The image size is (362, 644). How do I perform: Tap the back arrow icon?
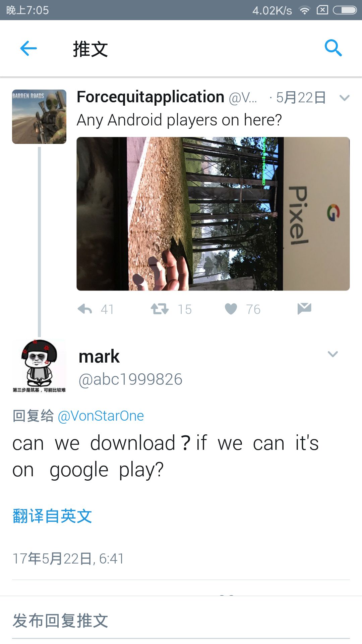point(28,48)
